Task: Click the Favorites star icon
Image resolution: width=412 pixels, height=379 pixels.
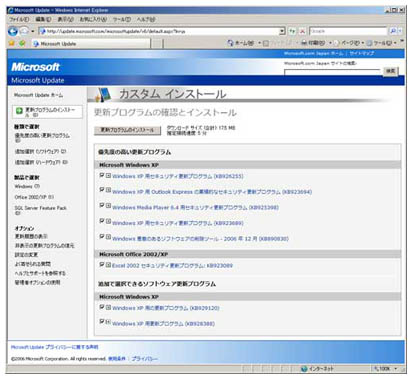Action: (12, 43)
